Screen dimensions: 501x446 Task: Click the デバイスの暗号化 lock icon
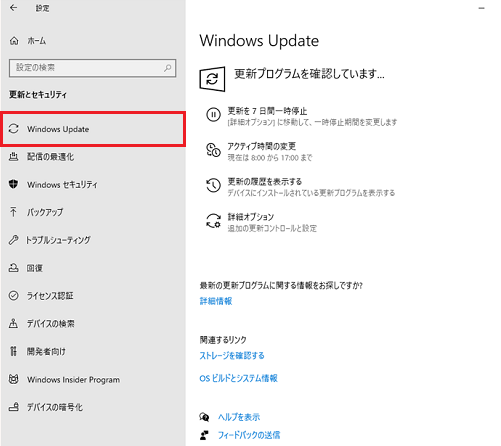coord(13,407)
